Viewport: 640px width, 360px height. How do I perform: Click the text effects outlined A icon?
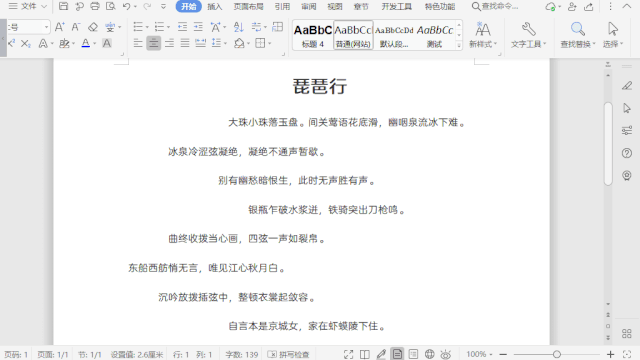point(43,43)
